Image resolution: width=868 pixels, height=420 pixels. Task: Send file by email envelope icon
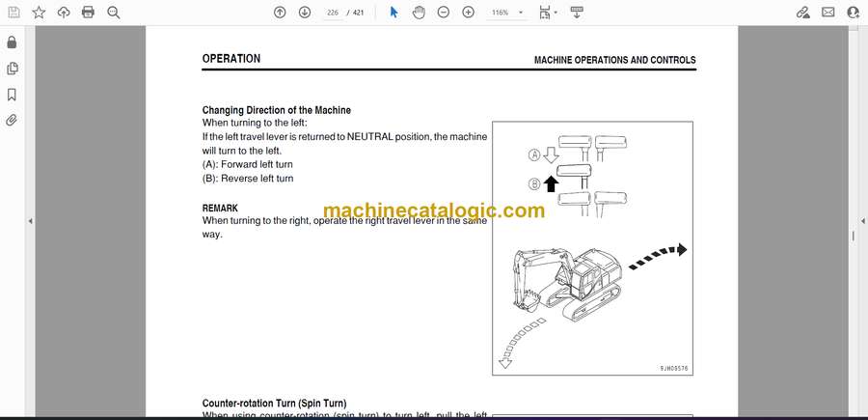pyautogui.click(x=828, y=13)
